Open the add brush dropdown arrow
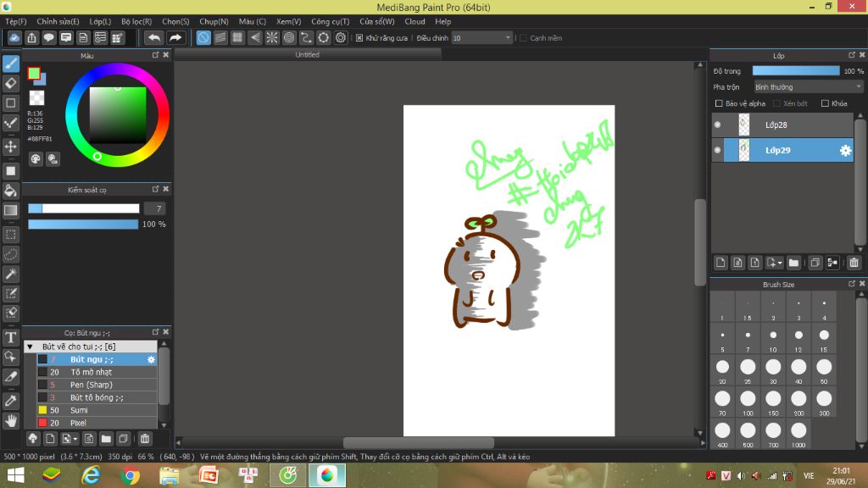This screenshot has height=488, width=868. [x=75, y=440]
